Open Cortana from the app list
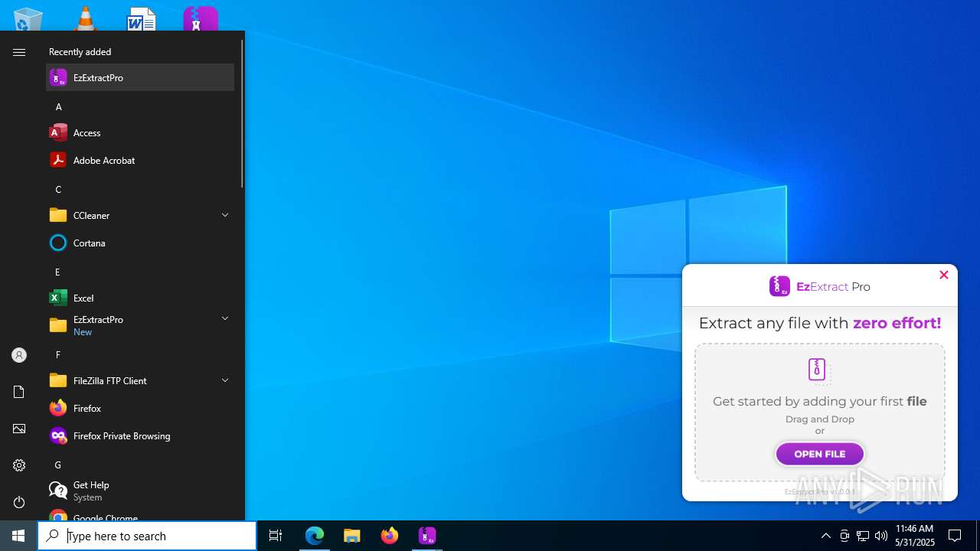This screenshot has height=551, width=980. [140, 243]
